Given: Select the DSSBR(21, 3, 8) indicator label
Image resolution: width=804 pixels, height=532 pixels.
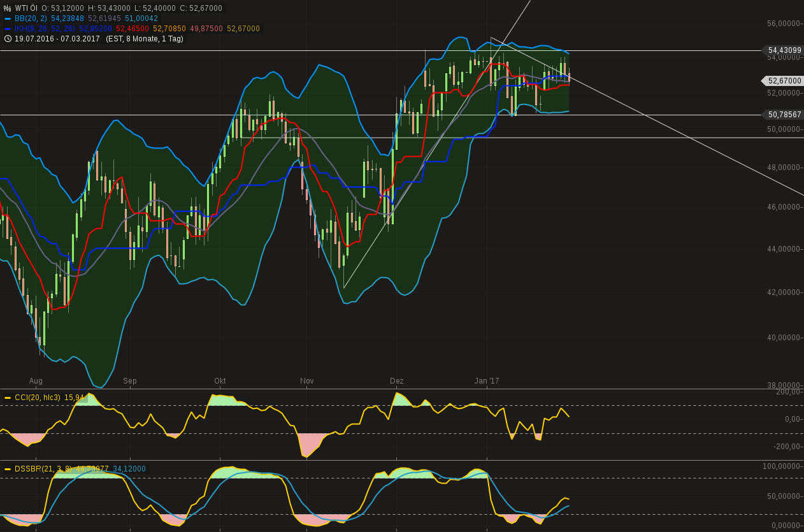Looking at the screenshot, I should point(42,469).
